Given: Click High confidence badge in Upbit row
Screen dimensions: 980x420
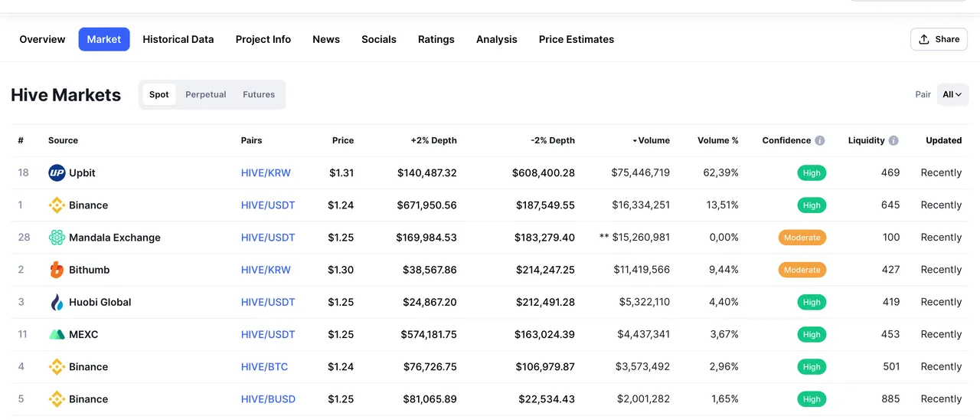Looking at the screenshot, I should [812, 173].
